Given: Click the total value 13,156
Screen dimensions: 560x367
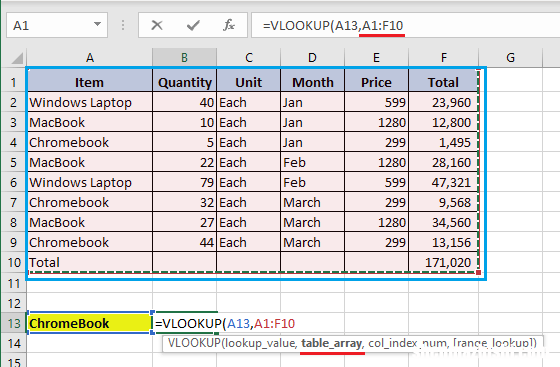Looking at the screenshot, I should click(443, 242).
